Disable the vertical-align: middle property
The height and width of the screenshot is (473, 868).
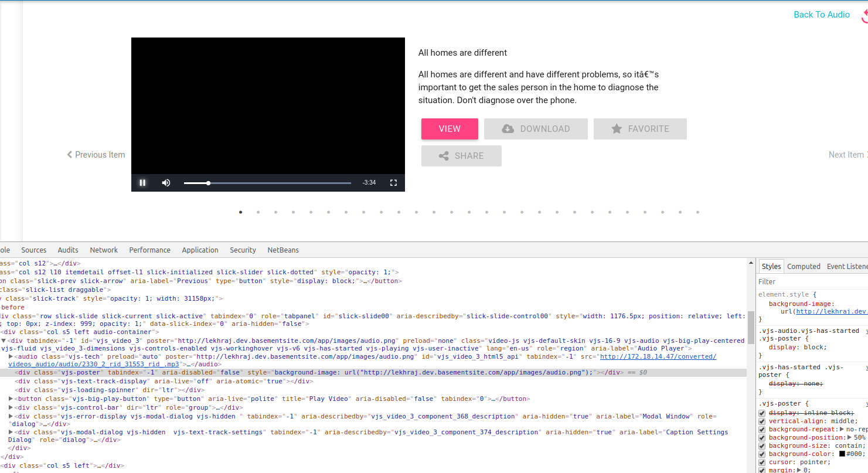click(x=761, y=421)
